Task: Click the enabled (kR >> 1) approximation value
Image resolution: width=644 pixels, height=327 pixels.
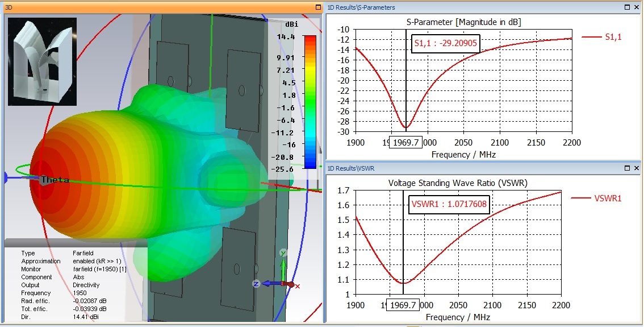Action: point(97,261)
